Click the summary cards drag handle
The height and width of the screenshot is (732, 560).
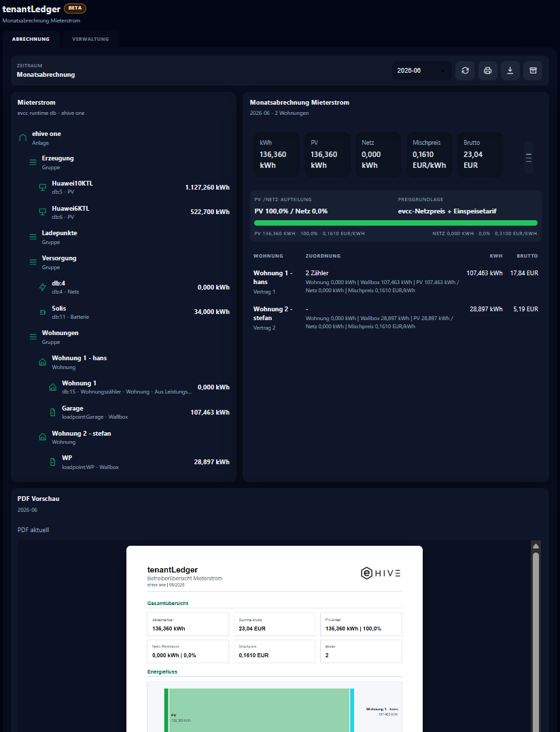pos(528,158)
